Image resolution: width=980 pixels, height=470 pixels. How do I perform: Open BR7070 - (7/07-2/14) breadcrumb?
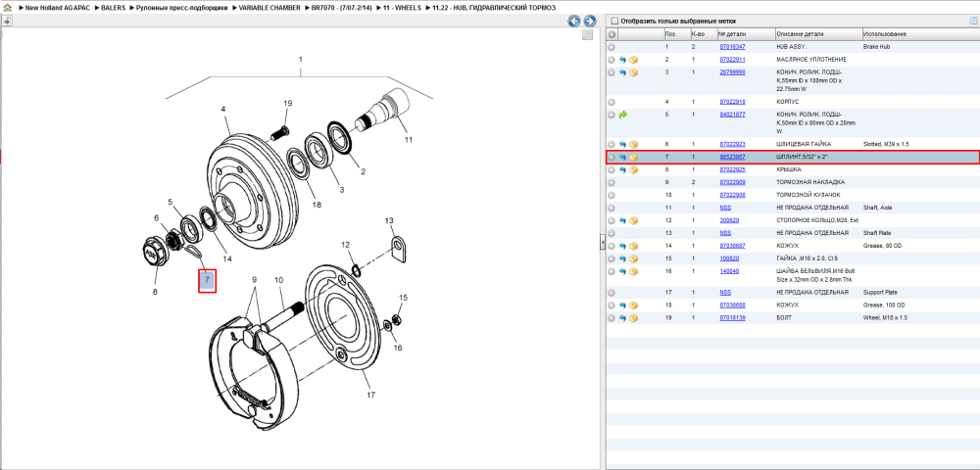pyautogui.click(x=342, y=8)
